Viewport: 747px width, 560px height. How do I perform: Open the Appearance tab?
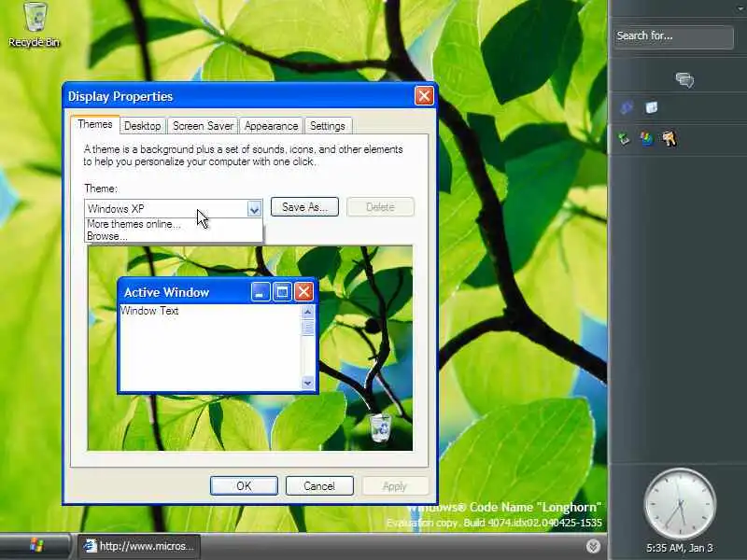point(271,126)
